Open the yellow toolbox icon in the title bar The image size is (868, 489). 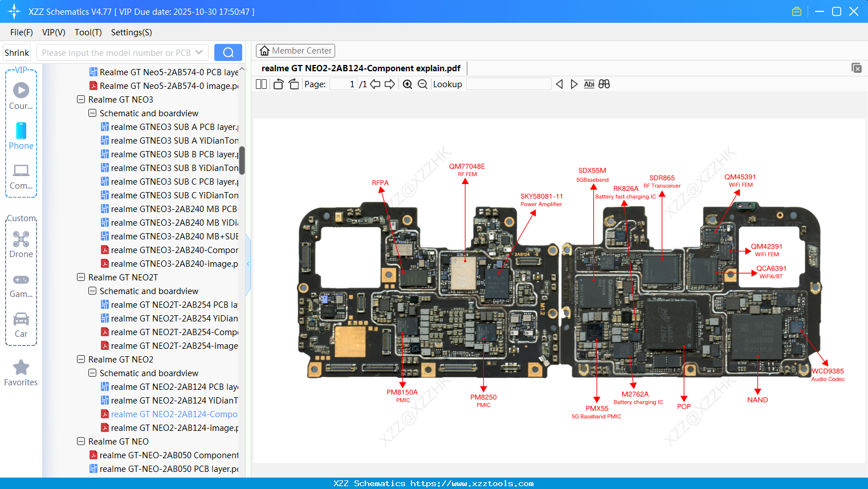point(796,11)
